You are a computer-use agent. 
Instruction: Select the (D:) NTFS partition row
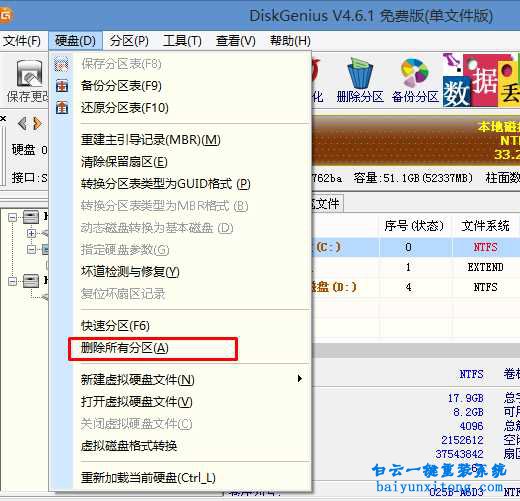(x=416, y=287)
